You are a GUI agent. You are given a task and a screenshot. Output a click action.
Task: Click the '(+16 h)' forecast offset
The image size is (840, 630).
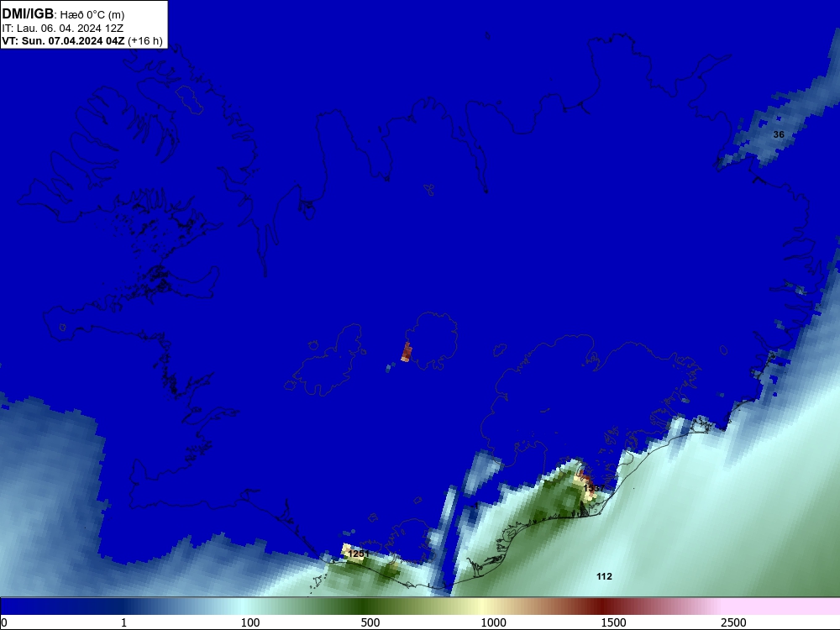tap(145, 41)
